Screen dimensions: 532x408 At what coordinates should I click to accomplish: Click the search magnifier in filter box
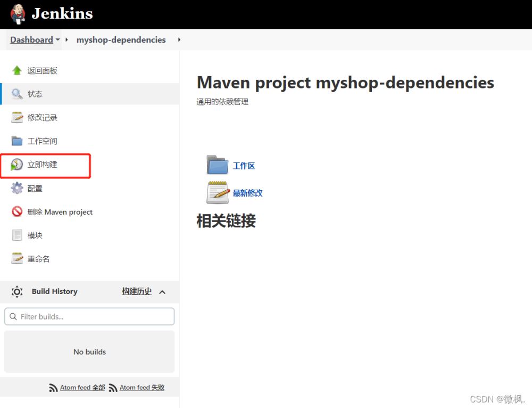click(13, 316)
